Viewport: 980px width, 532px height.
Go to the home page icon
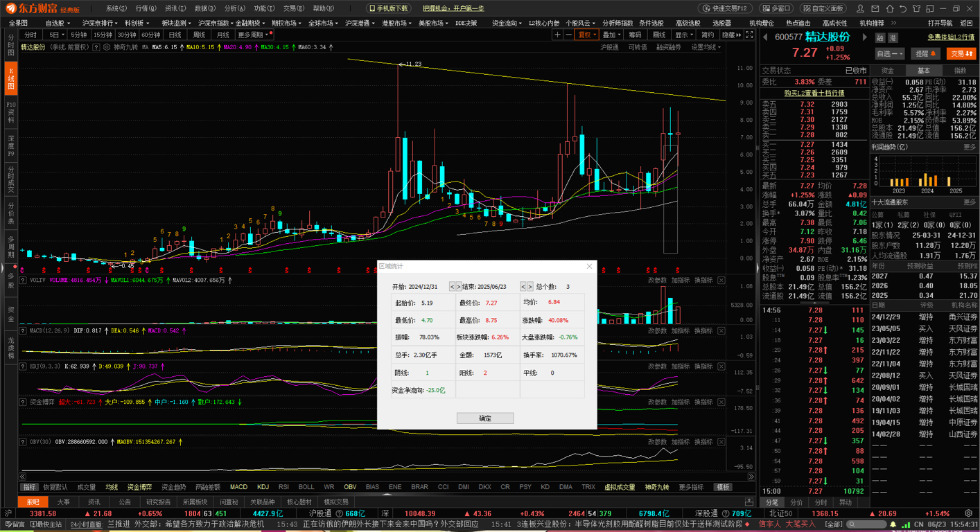890,8
